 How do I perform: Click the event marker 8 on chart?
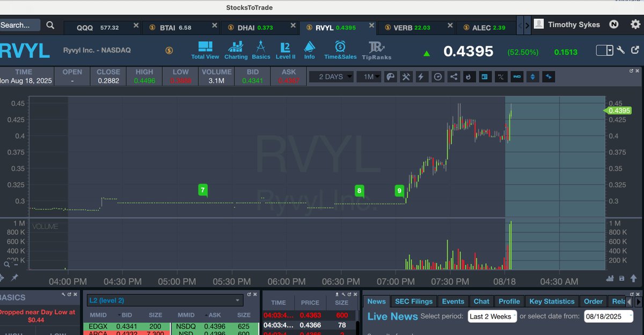coord(359,190)
